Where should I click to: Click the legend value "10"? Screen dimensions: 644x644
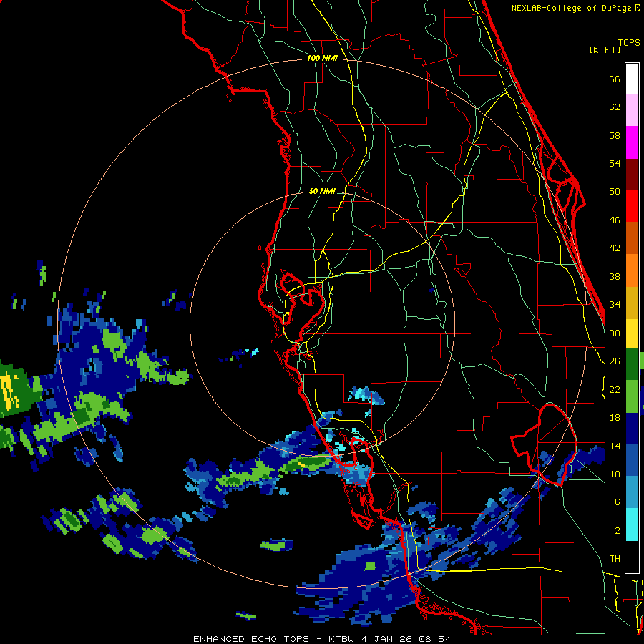click(615, 474)
